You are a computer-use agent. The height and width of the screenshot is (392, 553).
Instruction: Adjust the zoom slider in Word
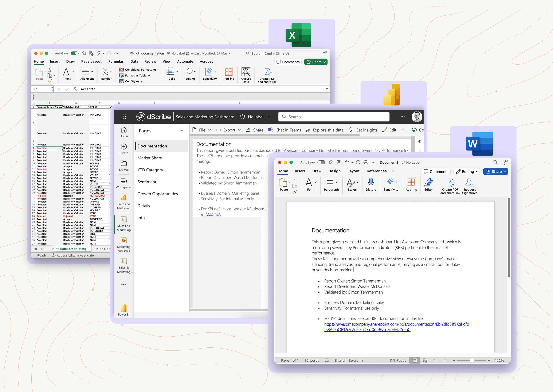pos(472,360)
